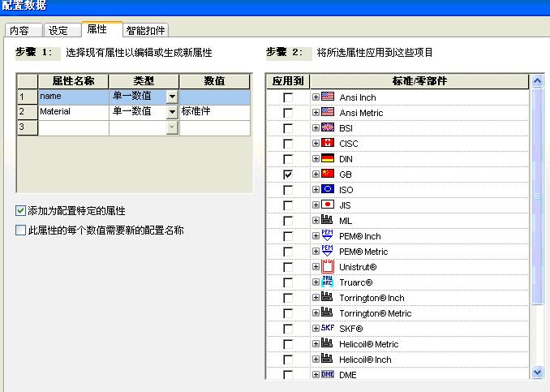Click the 属性名称 column header
550x392 pixels.
(x=73, y=81)
